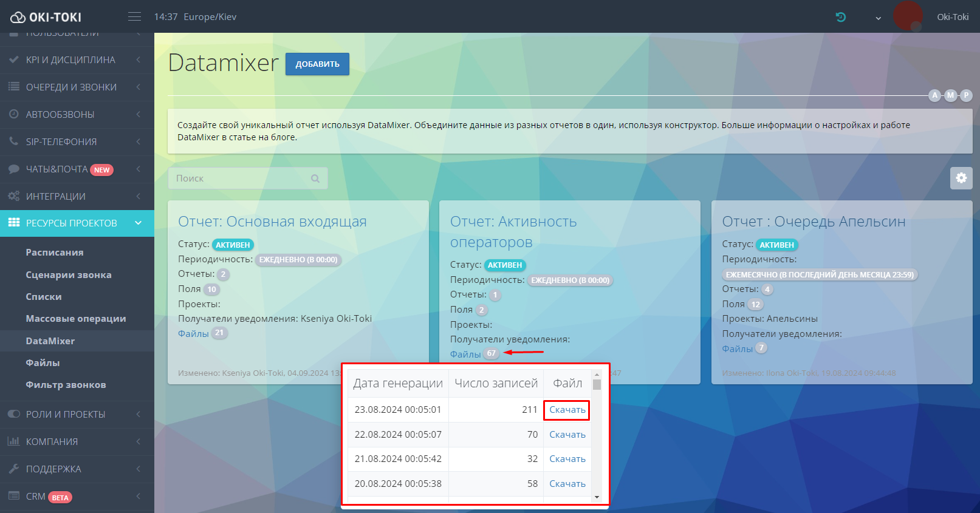Viewport: 980px width, 513px height.
Task: Click the A filter circle badge
Action: coord(935,95)
